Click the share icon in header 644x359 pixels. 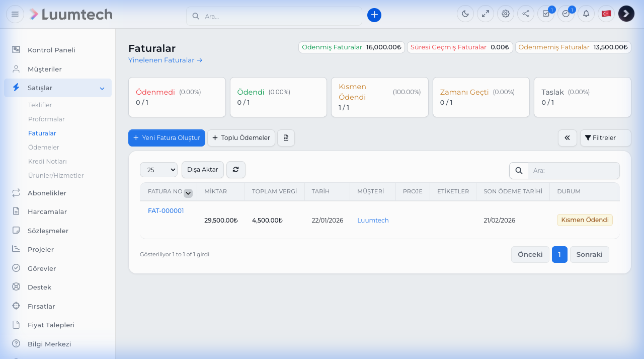click(x=526, y=14)
